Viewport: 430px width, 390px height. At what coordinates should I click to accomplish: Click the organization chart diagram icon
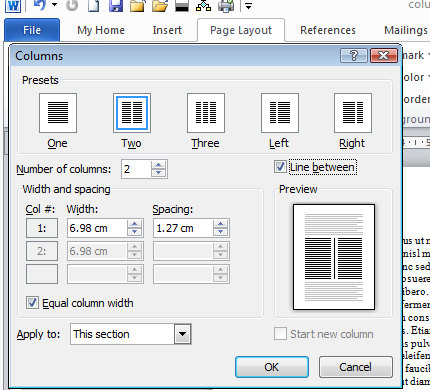click(x=204, y=6)
